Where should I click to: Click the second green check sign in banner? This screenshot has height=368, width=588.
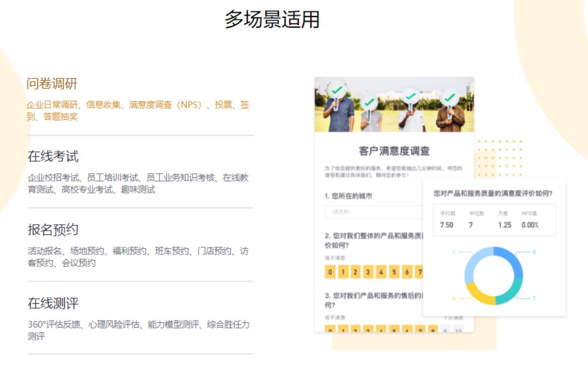[x=369, y=101]
